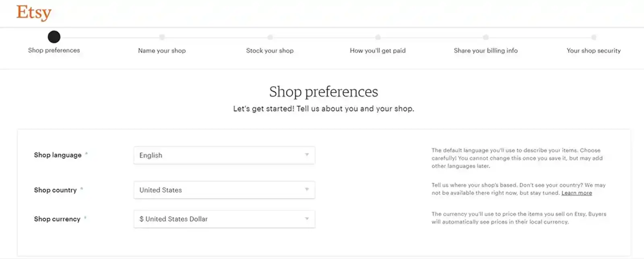644x259 pixels.
Task: Open the Shop currency dropdown
Action: (x=224, y=219)
